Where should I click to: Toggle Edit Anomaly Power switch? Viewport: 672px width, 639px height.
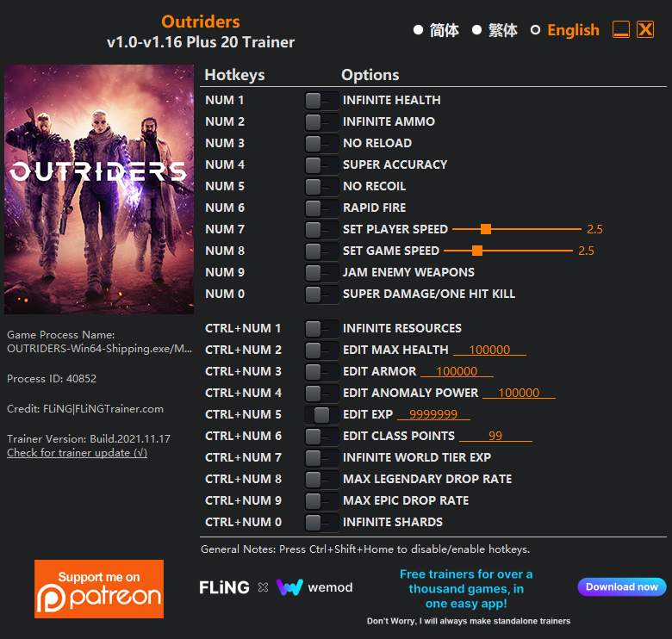pyautogui.click(x=321, y=394)
